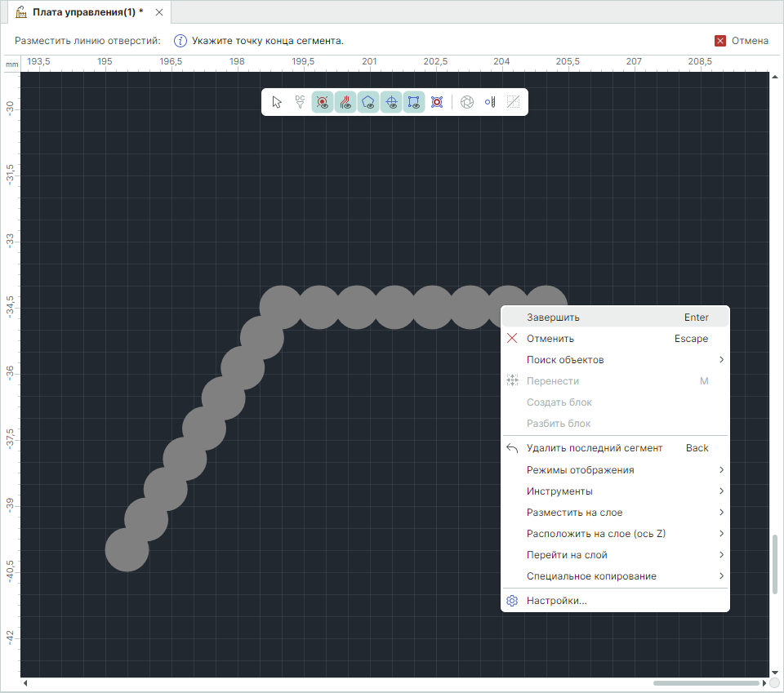This screenshot has width=784, height=693.
Task: Click the red mounting hole icon
Action: point(437,102)
